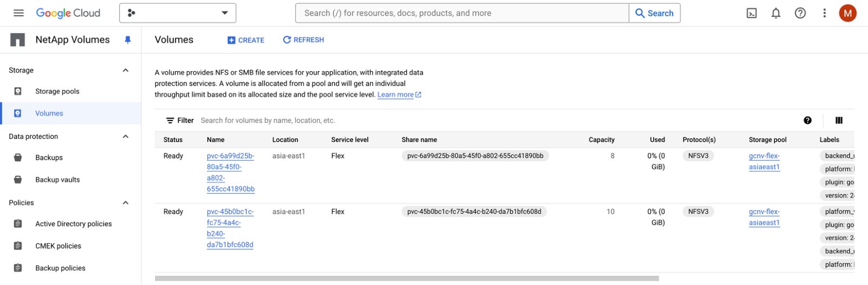Click the CREATE volume button
Viewport: 868px width, 285px height.
[246, 40]
